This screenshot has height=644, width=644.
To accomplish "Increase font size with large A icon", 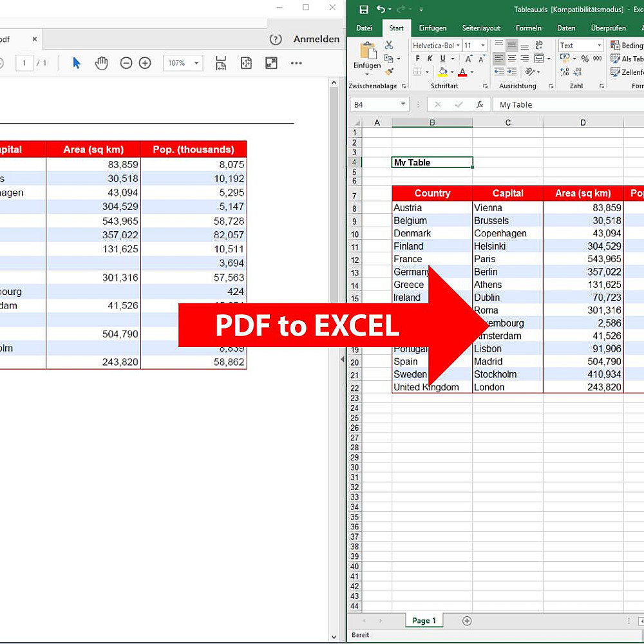I will 469,59.
